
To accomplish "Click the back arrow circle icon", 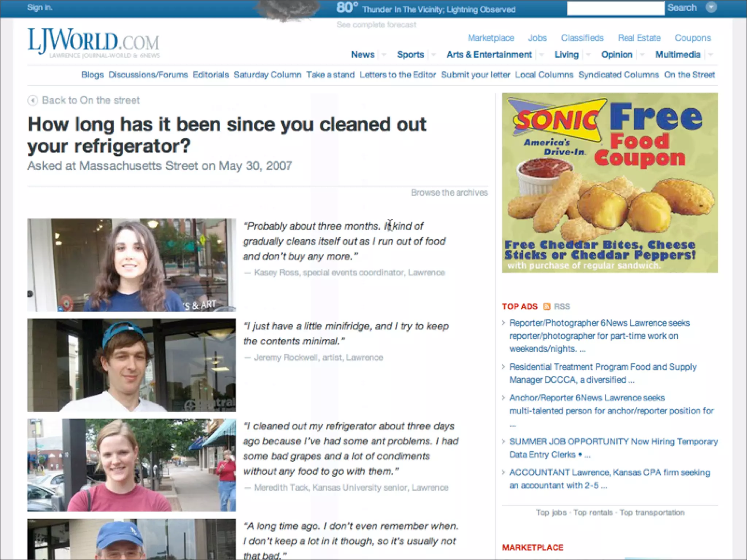I will click(32, 100).
